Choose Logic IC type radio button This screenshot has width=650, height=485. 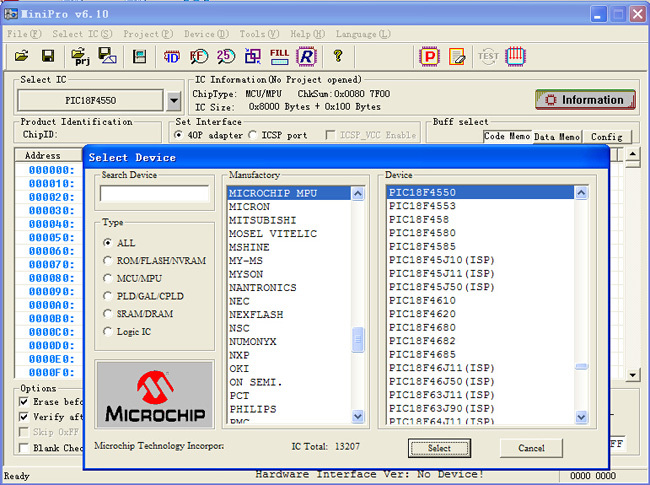(107, 332)
